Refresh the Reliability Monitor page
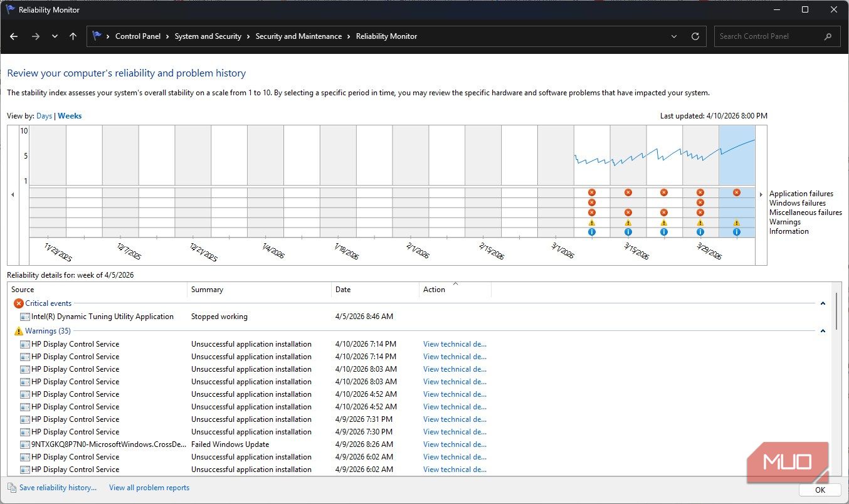849x504 pixels. tap(695, 36)
